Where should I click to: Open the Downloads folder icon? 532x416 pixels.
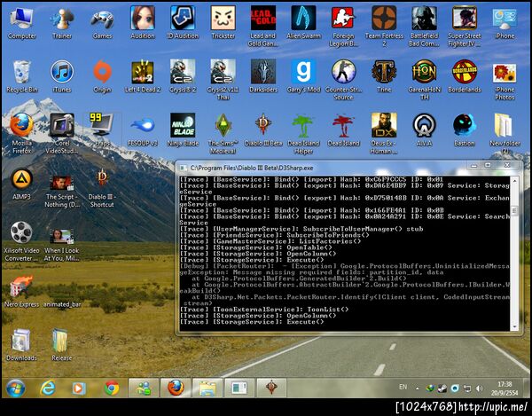click(21, 345)
